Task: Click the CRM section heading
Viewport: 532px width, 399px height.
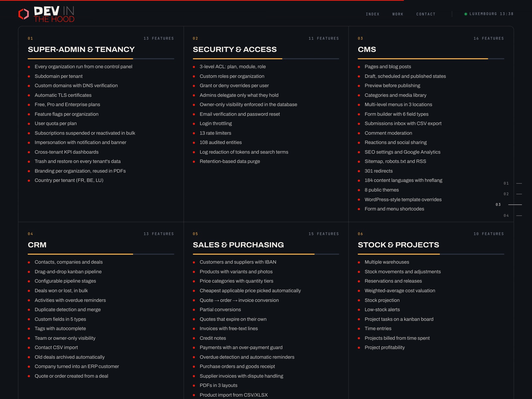Action: [37, 245]
